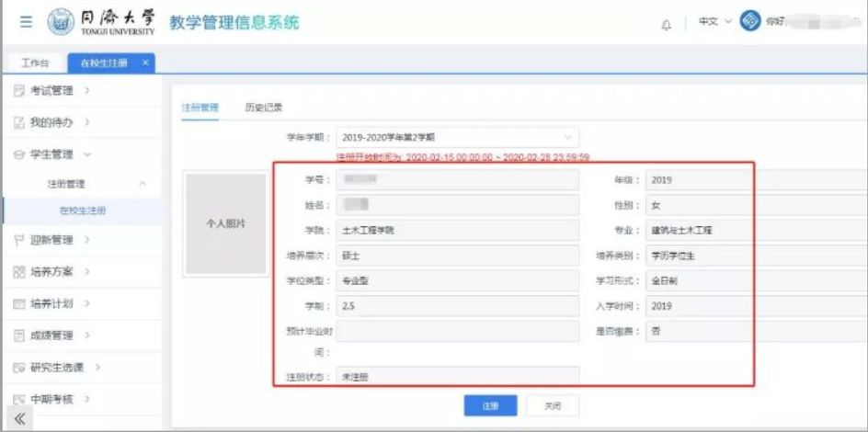868x432 pixels.
Task: Collapse the 学生管理 menu
Action: pos(87,154)
